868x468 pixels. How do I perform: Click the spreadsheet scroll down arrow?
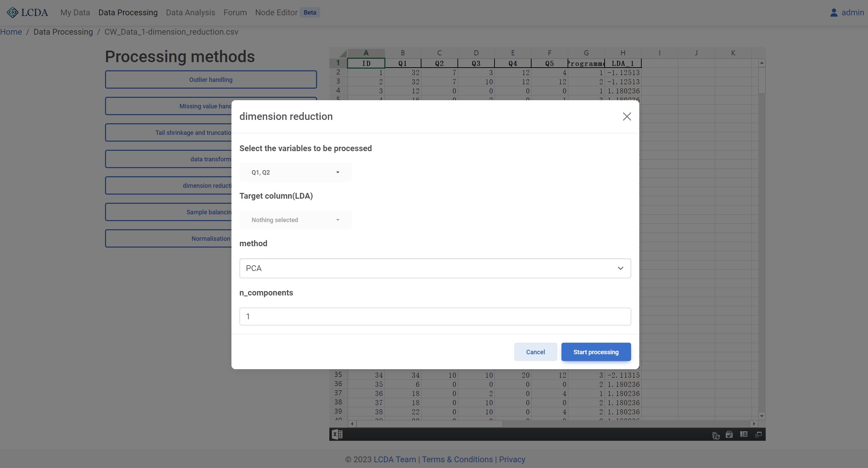pyautogui.click(x=762, y=416)
